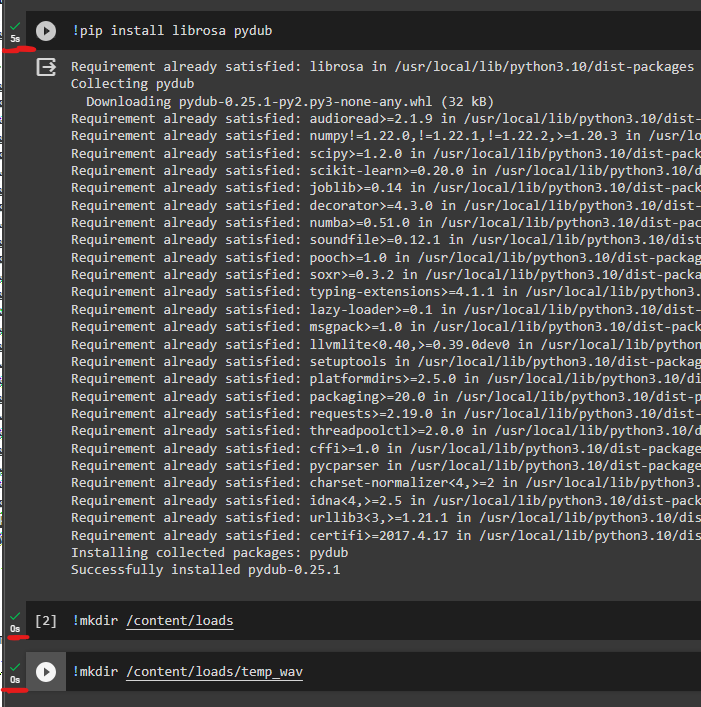Click the 'packaging>=20.0' requirement line

click(x=386, y=397)
